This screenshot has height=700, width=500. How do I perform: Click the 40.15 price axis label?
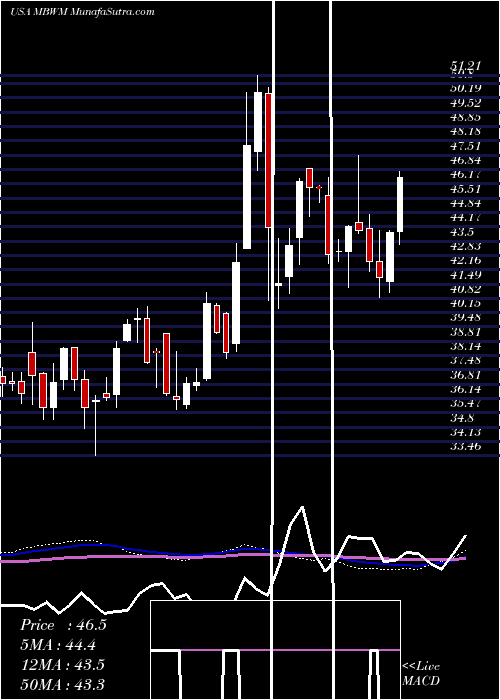[x=465, y=303]
